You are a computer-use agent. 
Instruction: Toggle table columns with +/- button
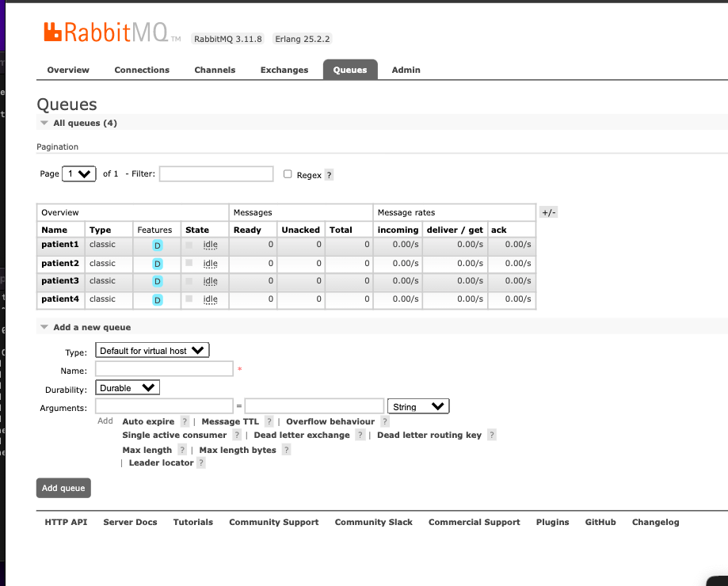pos(549,212)
